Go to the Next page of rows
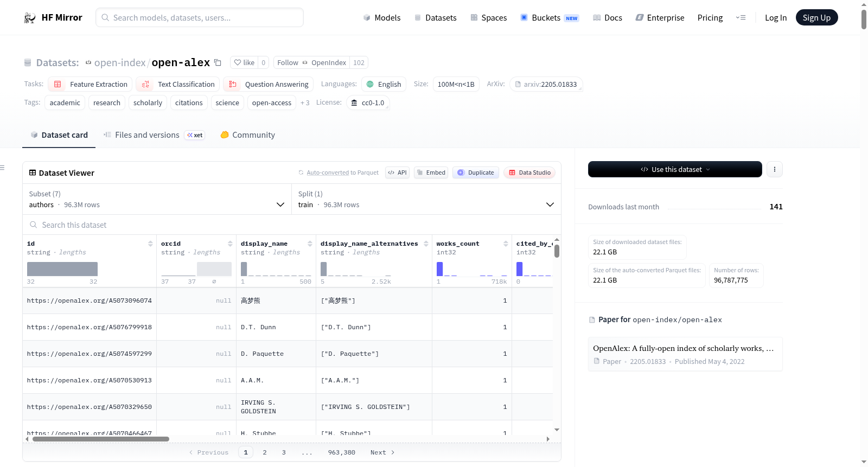The height and width of the screenshot is (467, 868). [x=382, y=452]
